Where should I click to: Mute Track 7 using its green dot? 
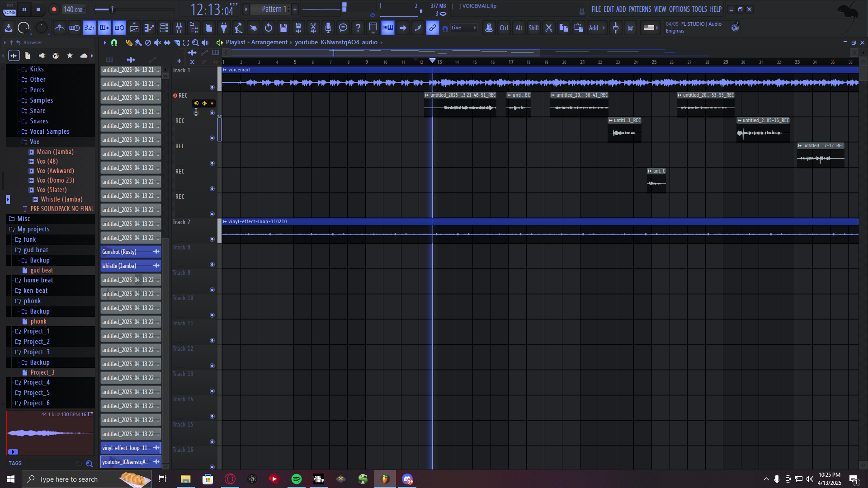pos(212,239)
